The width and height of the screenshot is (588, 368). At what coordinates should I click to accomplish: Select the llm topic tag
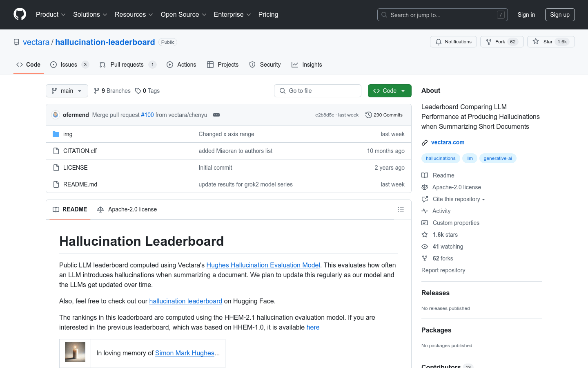click(x=470, y=158)
